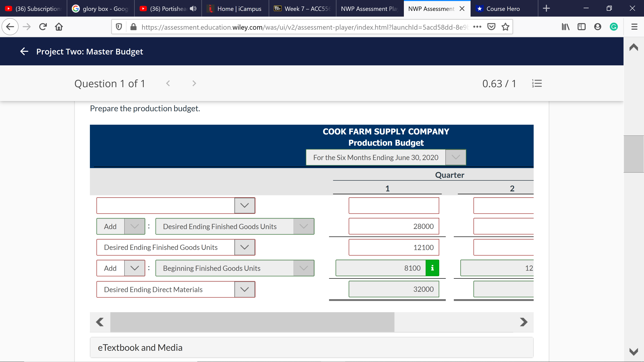
Task: Expand the empty first row label dropdown
Action: point(245,206)
